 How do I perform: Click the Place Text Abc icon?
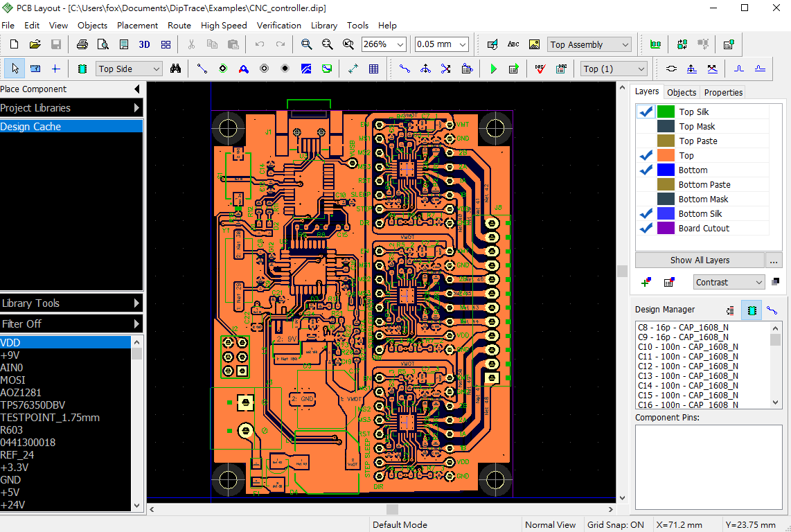(x=513, y=44)
